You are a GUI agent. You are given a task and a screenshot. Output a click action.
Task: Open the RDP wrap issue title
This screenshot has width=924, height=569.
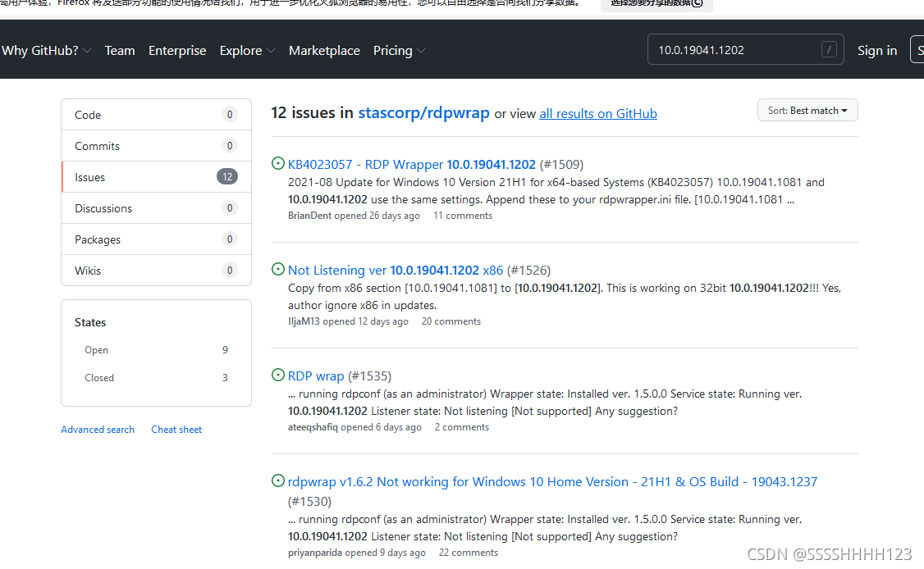pos(316,376)
